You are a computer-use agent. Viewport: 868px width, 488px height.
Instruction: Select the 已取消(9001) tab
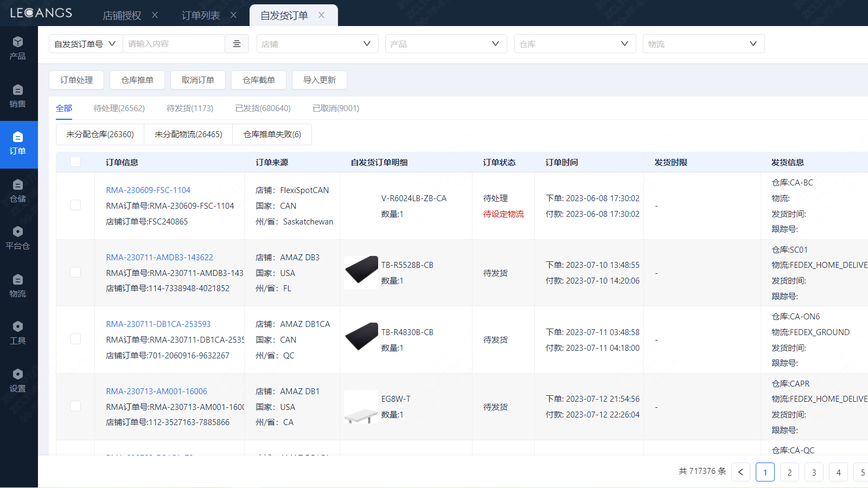(336, 108)
